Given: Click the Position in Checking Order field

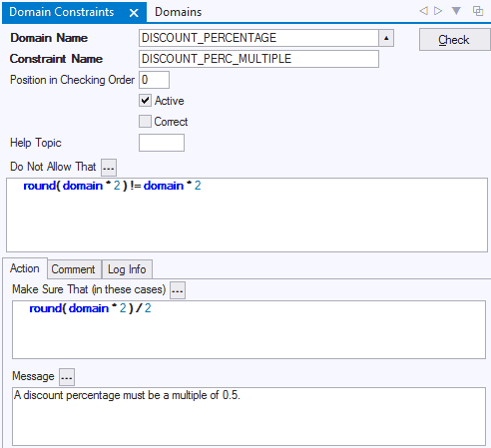Looking at the screenshot, I should pos(154,80).
